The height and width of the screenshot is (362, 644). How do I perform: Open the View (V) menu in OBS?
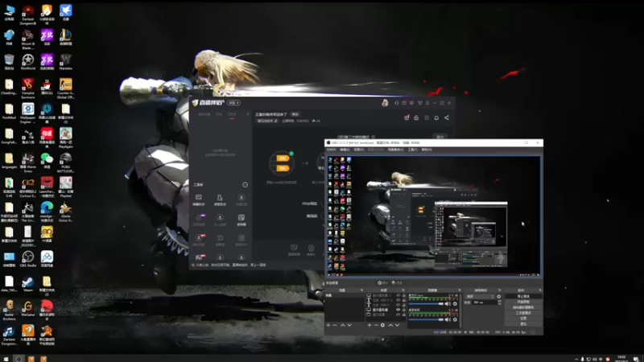point(359,150)
